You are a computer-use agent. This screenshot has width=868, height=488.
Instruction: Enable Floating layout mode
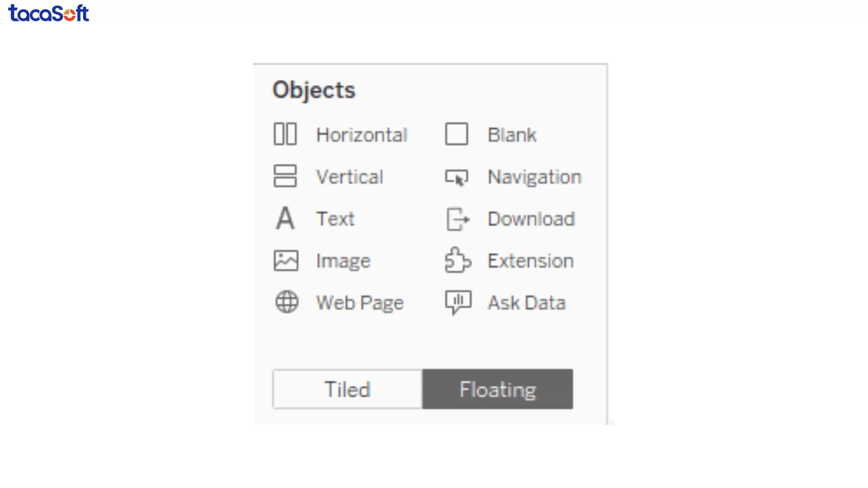pyautogui.click(x=497, y=389)
